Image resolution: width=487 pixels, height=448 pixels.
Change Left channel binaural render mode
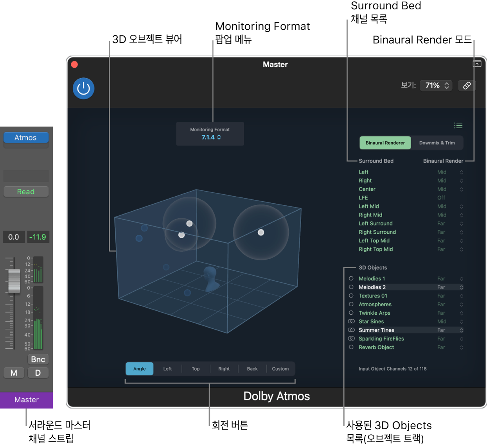click(x=450, y=172)
